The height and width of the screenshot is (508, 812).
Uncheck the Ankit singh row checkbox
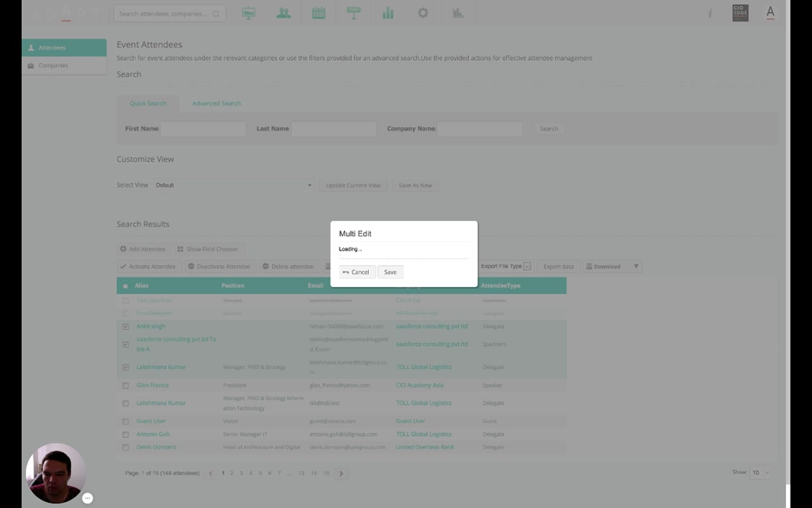[x=126, y=326]
